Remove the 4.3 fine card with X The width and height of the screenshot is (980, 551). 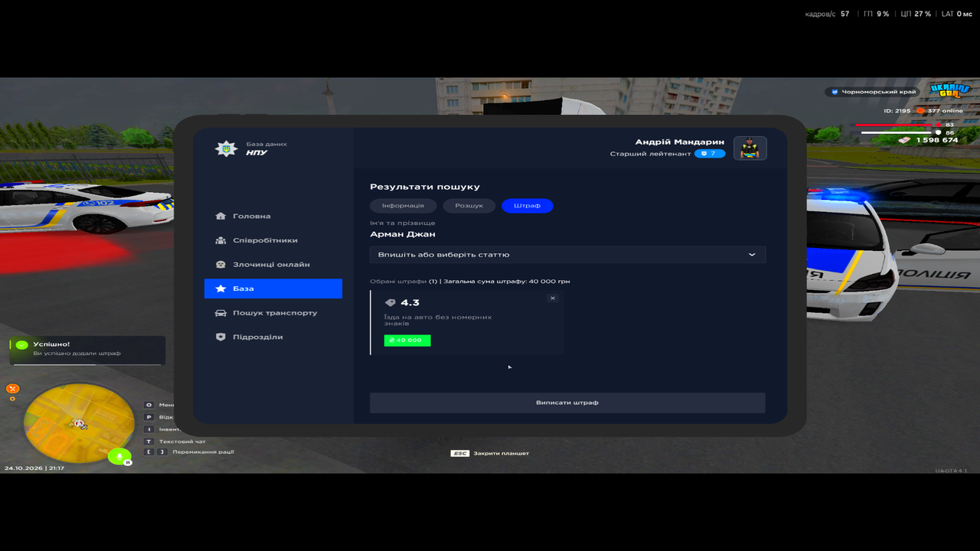pos(553,298)
